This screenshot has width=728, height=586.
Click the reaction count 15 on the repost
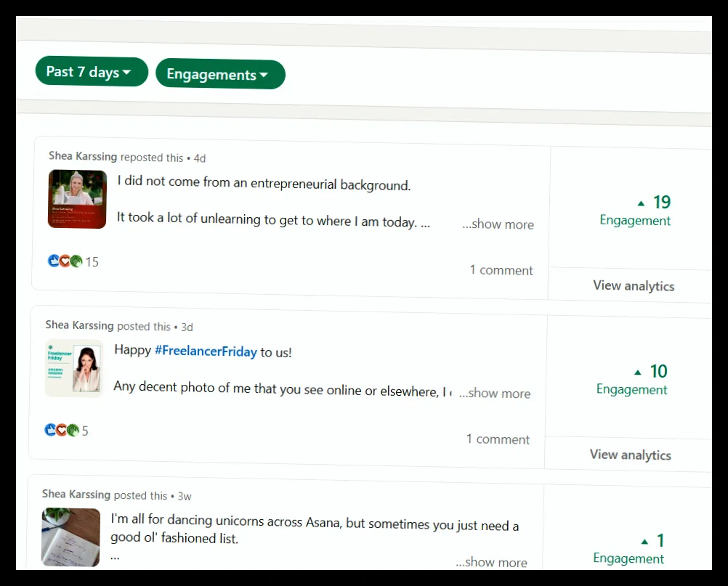click(92, 262)
